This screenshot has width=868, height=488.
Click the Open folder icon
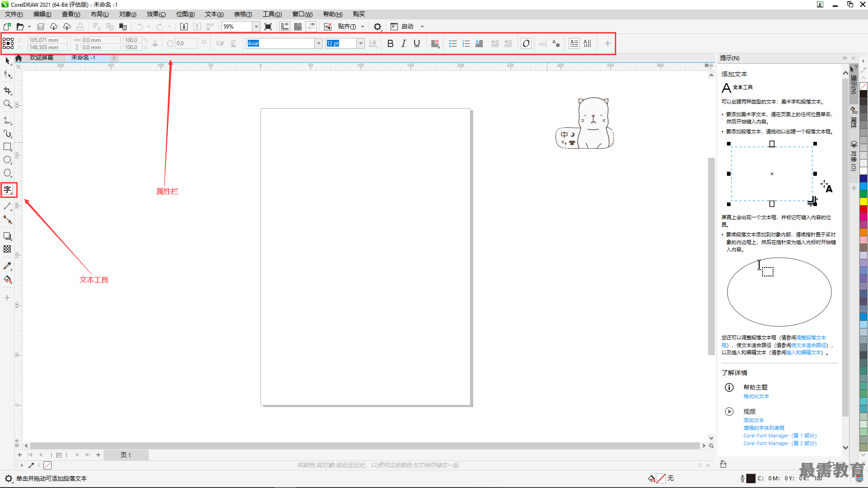20,27
